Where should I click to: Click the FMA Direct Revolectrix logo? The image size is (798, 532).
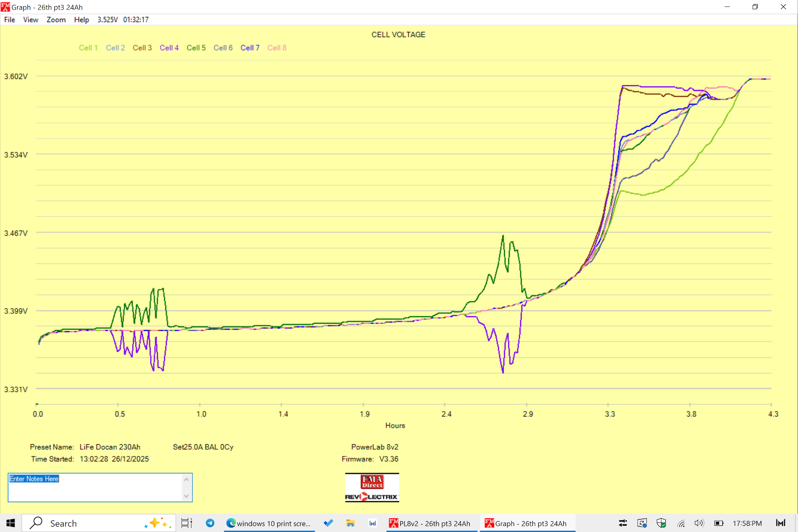(372, 488)
